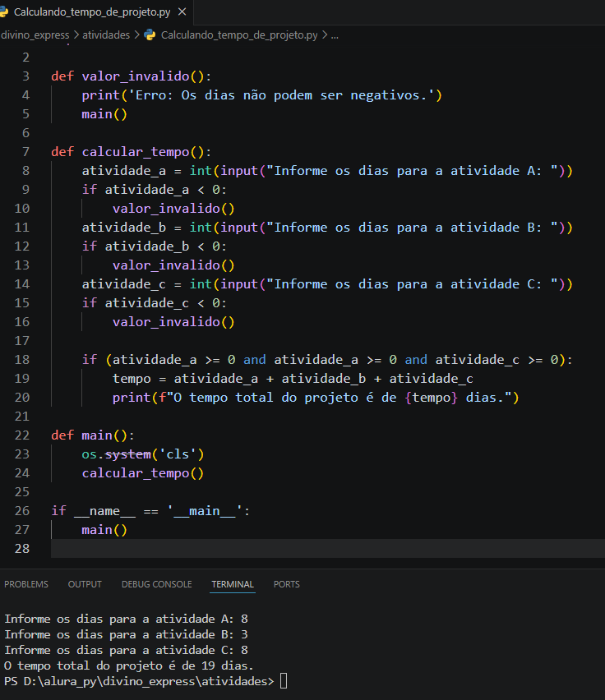Select the TERMINAL panel tab
The width and height of the screenshot is (605, 700).
[233, 584]
